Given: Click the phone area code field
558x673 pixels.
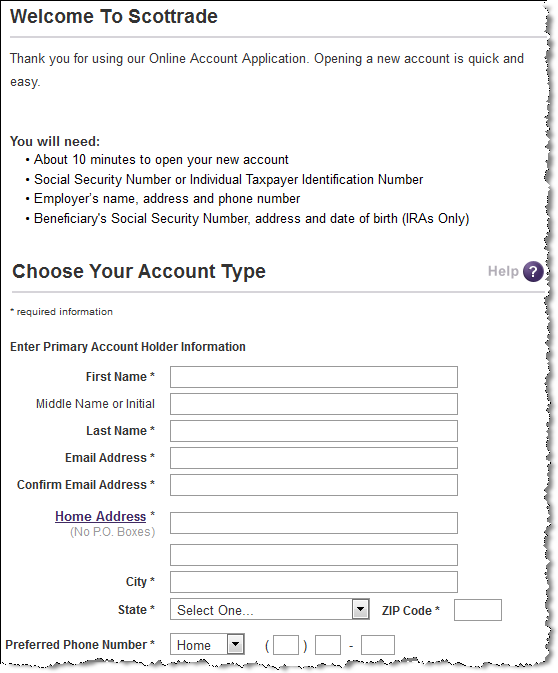Looking at the screenshot, I should tap(286, 645).
